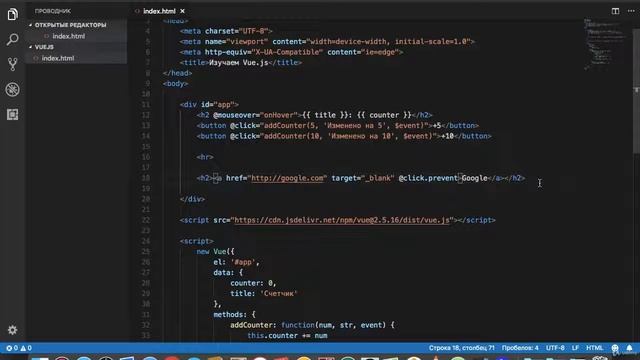The image size is (640, 360).
Task: Open index.html under the VUEJS folder
Action: (x=58, y=58)
